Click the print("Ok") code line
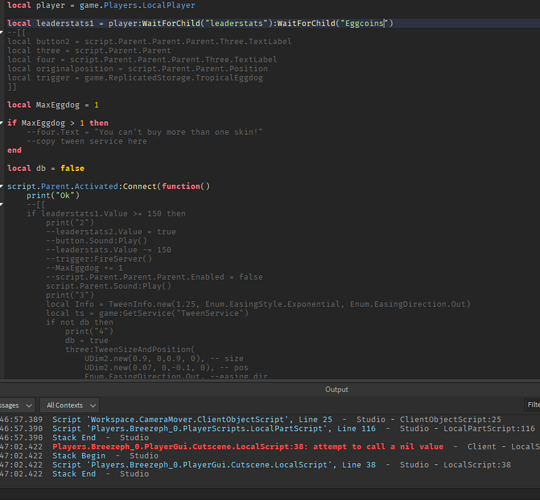 click(53, 196)
